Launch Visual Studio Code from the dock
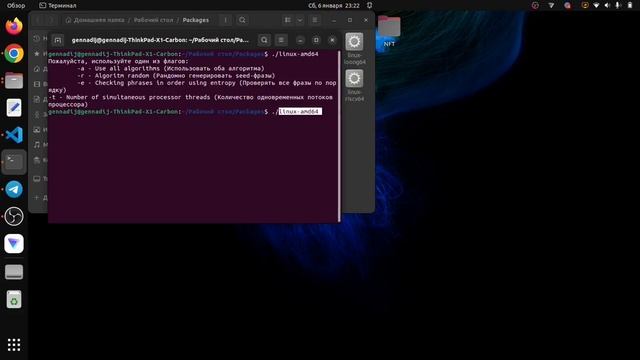 pyautogui.click(x=14, y=135)
